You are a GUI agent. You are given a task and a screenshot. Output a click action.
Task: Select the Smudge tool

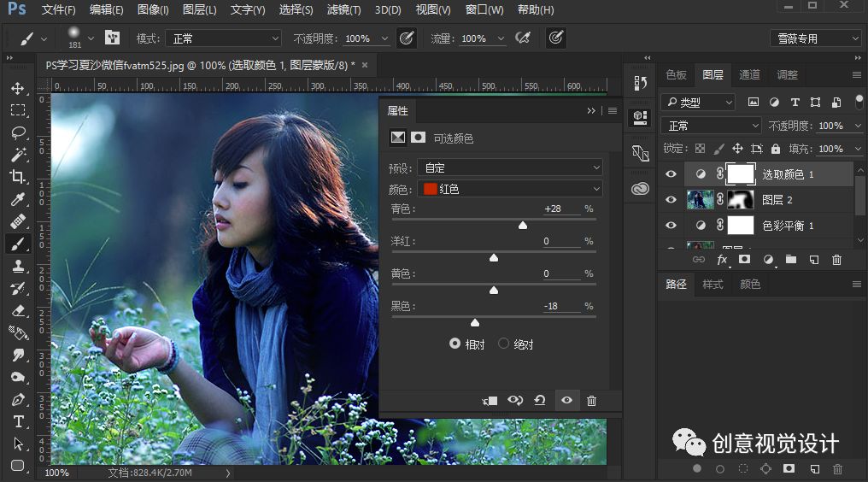[x=18, y=355]
